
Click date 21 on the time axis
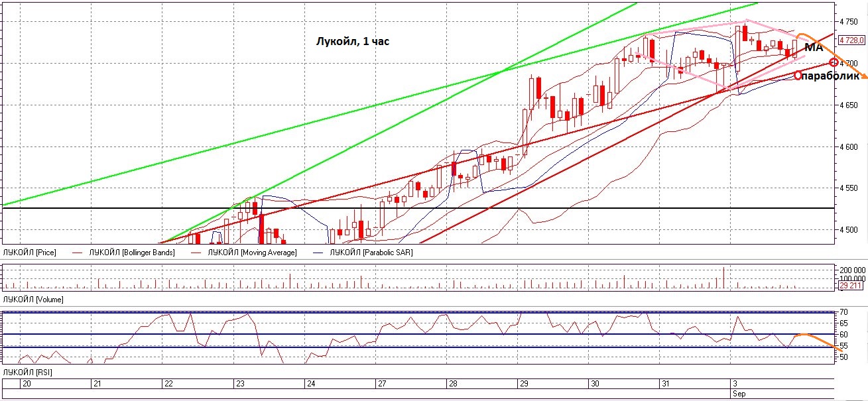96,384
